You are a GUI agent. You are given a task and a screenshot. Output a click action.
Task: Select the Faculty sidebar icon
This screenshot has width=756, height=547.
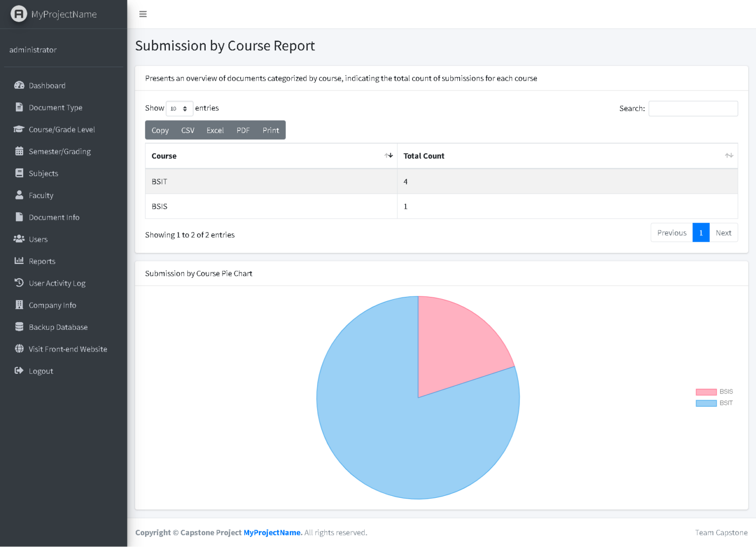coord(19,195)
